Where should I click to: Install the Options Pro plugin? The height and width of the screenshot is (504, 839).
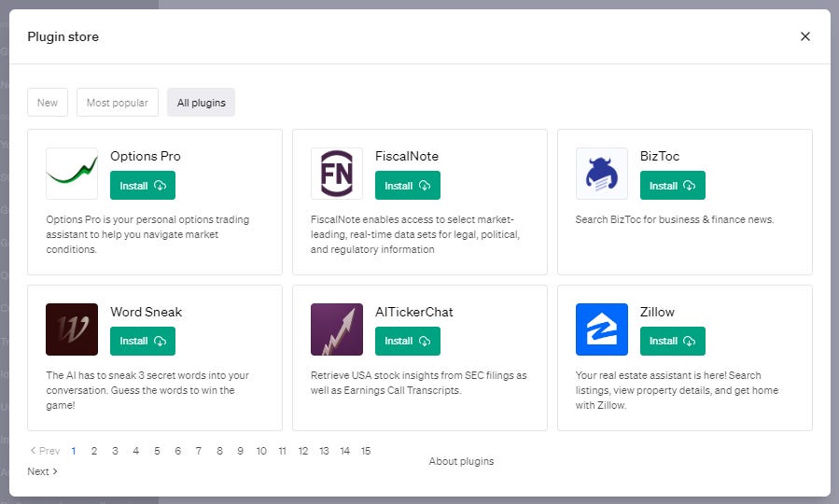pyautogui.click(x=143, y=185)
